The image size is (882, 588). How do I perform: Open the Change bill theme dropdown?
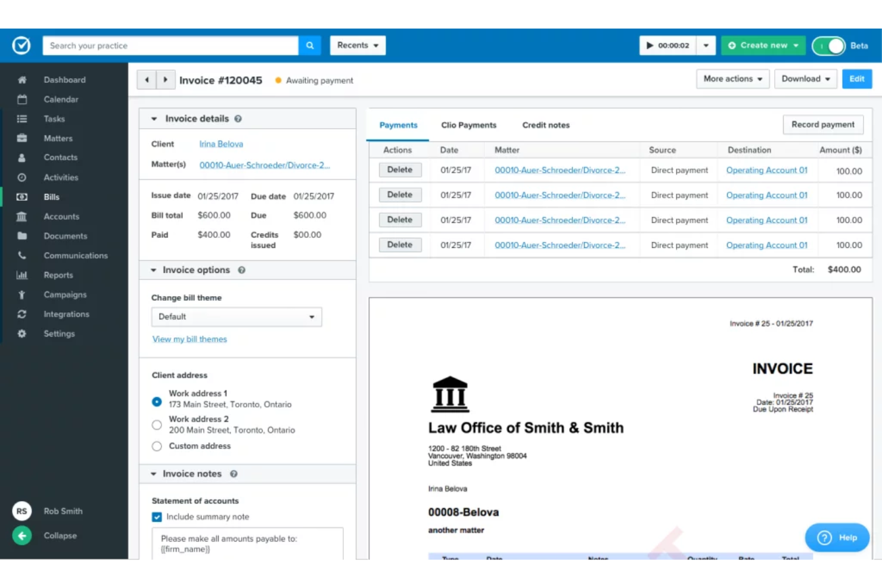tap(236, 316)
